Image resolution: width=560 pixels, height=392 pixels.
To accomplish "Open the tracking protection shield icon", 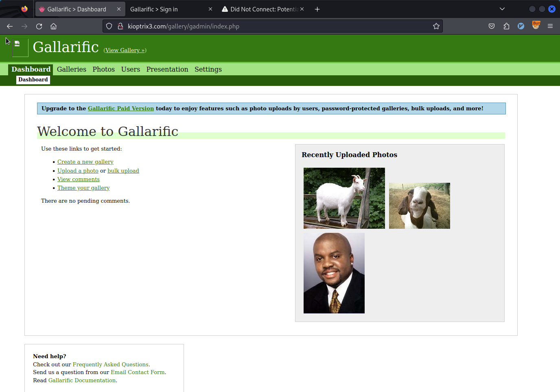I will click(108, 26).
